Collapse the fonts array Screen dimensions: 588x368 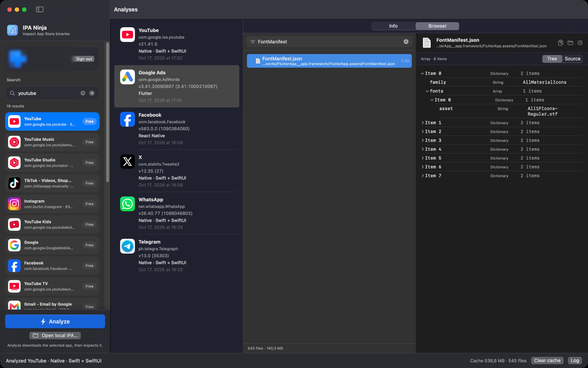click(427, 91)
